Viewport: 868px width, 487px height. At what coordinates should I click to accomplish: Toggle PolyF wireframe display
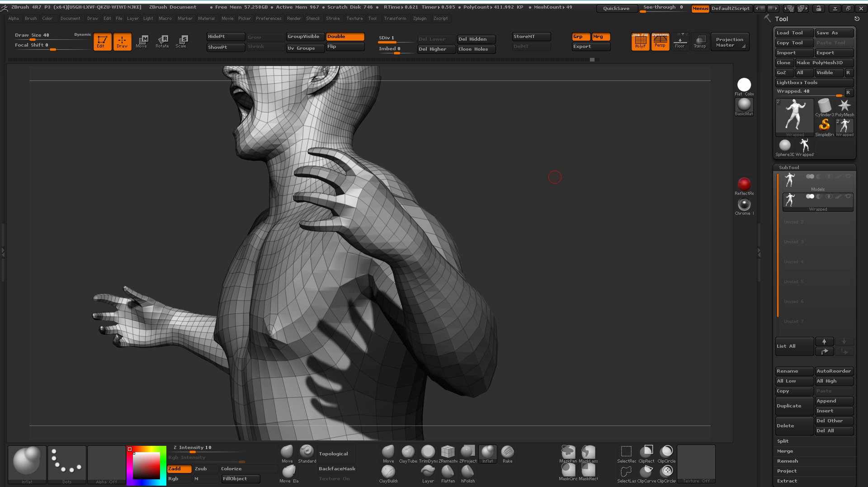640,41
